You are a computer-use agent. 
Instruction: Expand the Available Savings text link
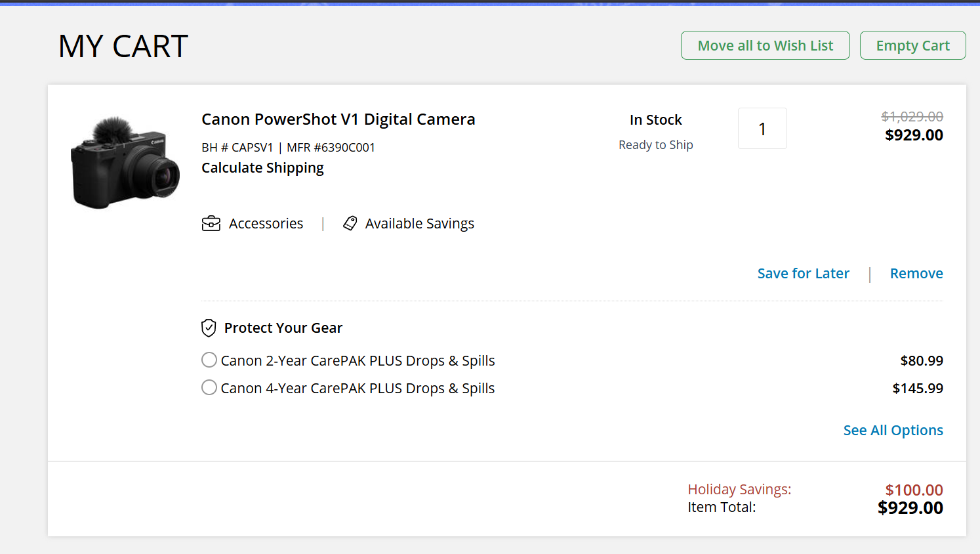pos(419,224)
